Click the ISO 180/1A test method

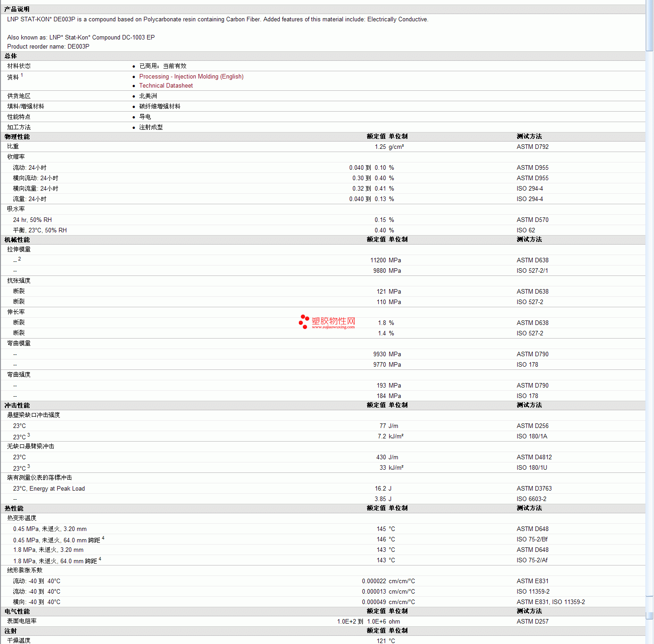coord(532,437)
